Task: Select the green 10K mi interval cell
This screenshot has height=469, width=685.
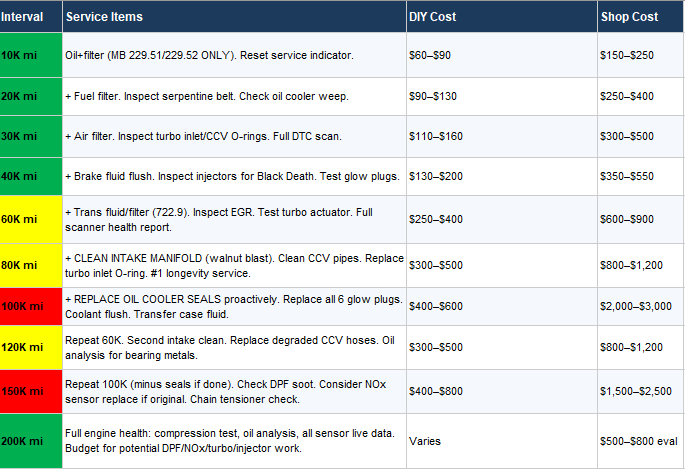Action: coord(30,54)
